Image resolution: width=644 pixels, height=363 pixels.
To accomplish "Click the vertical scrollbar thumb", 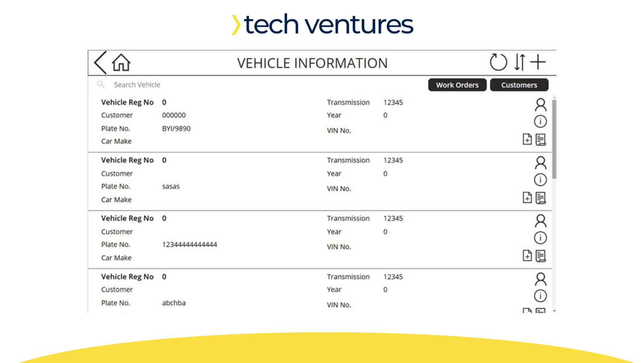I will click(x=554, y=139).
